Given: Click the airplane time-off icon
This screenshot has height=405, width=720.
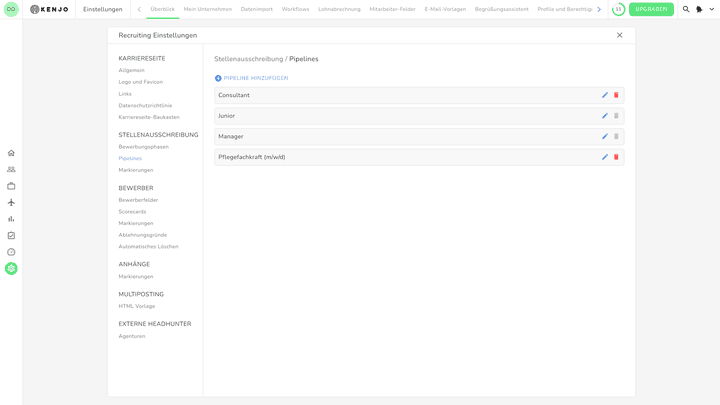Looking at the screenshot, I should coord(11,202).
